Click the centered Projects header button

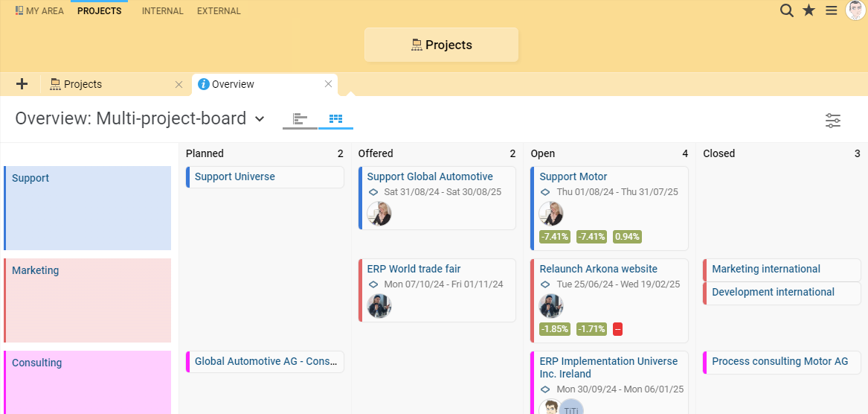pos(441,45)
